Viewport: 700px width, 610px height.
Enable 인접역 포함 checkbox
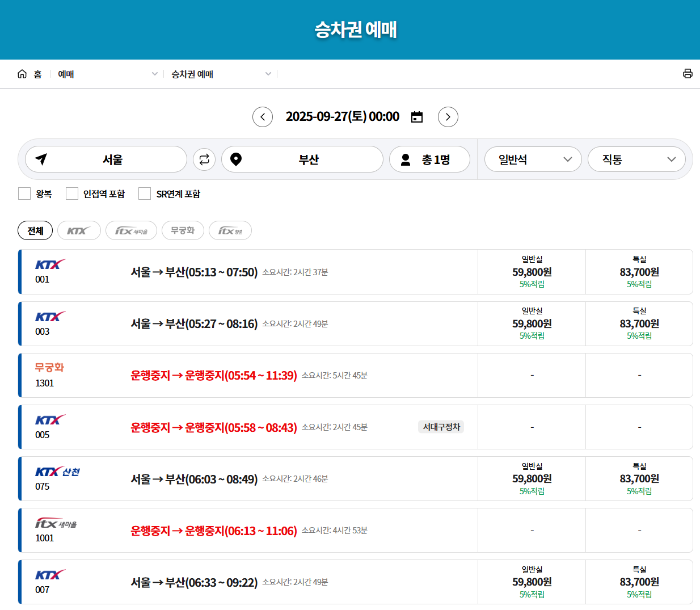(72, 193)
